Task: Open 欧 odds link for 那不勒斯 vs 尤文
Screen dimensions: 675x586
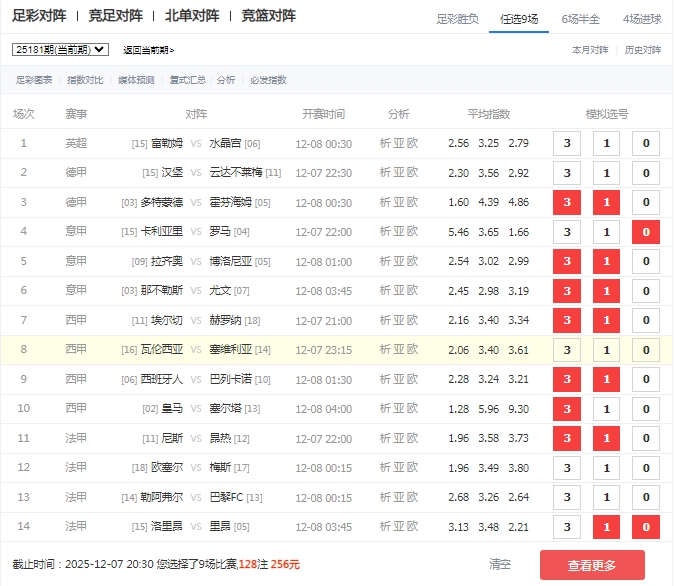Action: [x=413, y=291]
